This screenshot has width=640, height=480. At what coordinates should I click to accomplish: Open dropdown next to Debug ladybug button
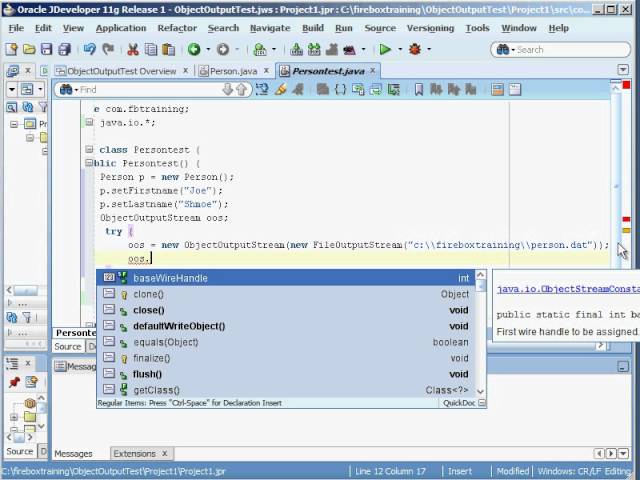coord(429,49)
